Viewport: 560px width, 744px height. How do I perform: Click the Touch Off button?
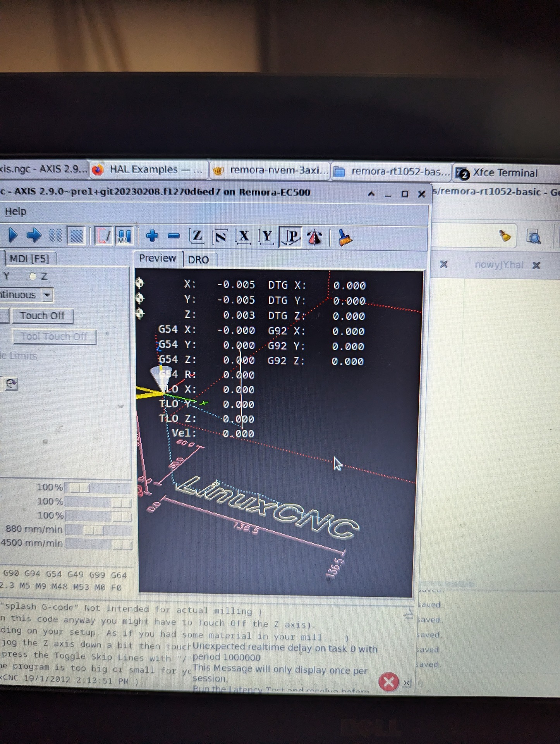(42, 316)
